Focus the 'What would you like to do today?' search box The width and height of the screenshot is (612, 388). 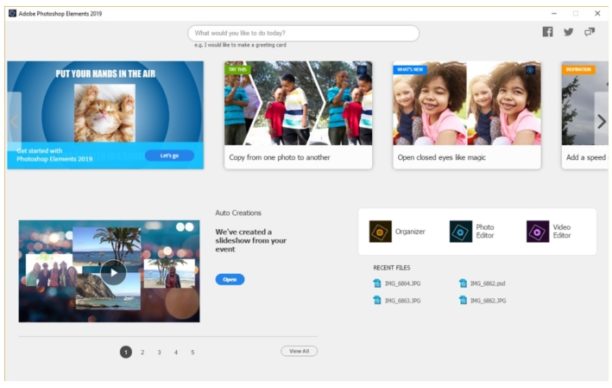[x=303, y=33]
